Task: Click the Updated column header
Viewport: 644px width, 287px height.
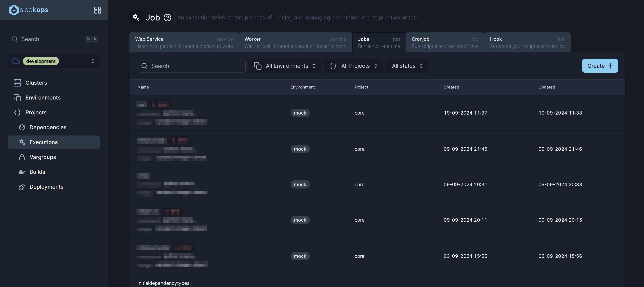Action: (x=546, y=87)
